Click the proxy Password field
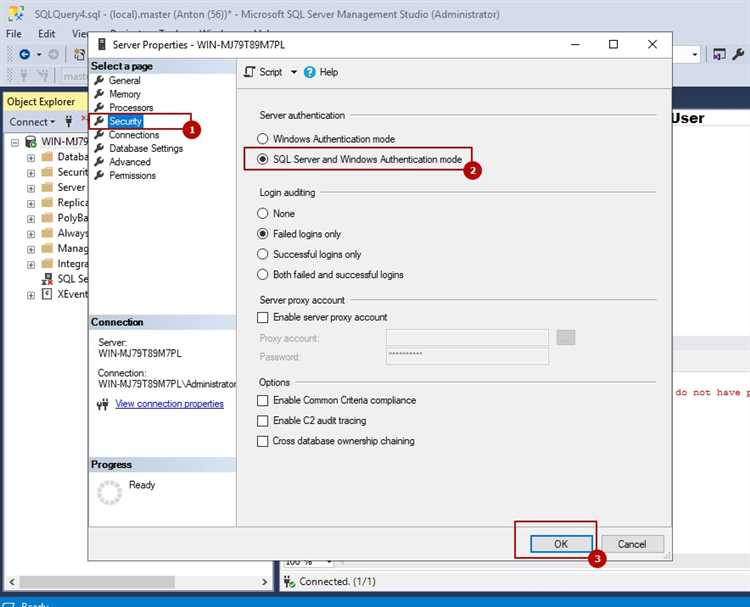This screenshot has height=607, width=750. [x=467, y=356]
